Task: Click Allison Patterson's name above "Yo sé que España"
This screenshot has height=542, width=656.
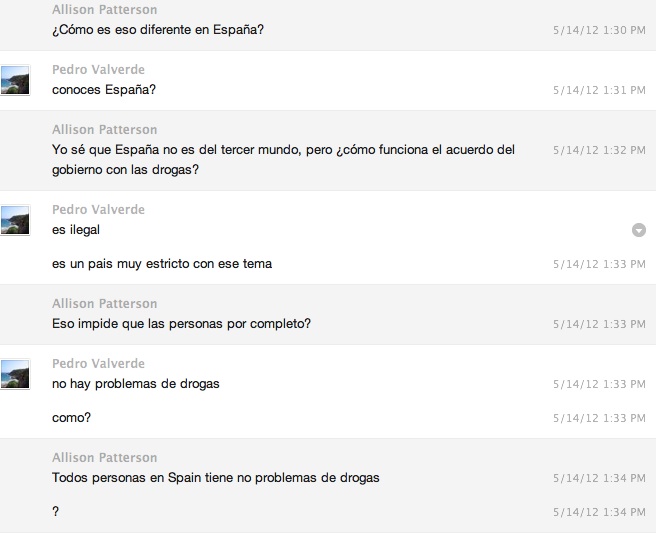Action: pyautogui.click(x=104, y=130)
